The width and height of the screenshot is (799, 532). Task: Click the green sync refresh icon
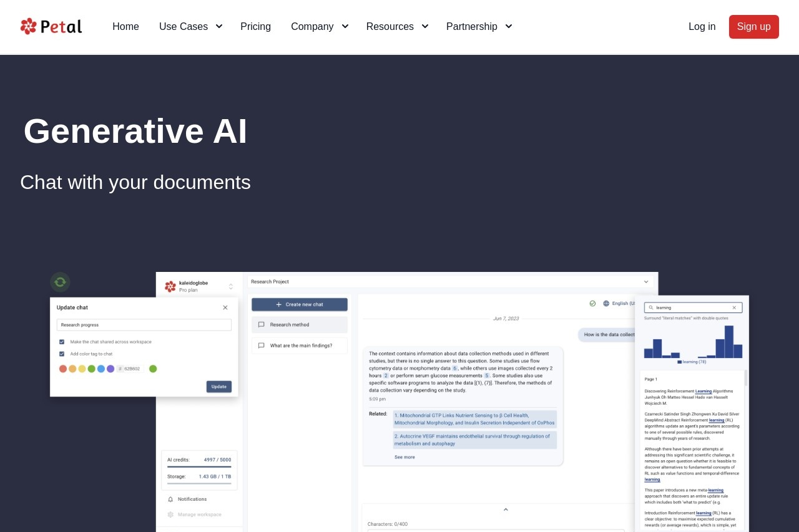click(60, 282)
